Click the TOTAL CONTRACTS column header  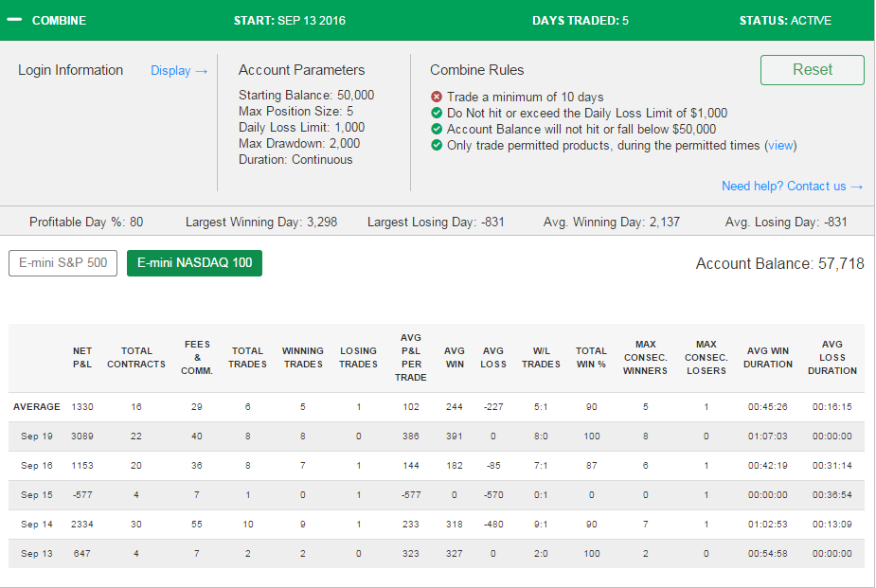coord(136,357)
